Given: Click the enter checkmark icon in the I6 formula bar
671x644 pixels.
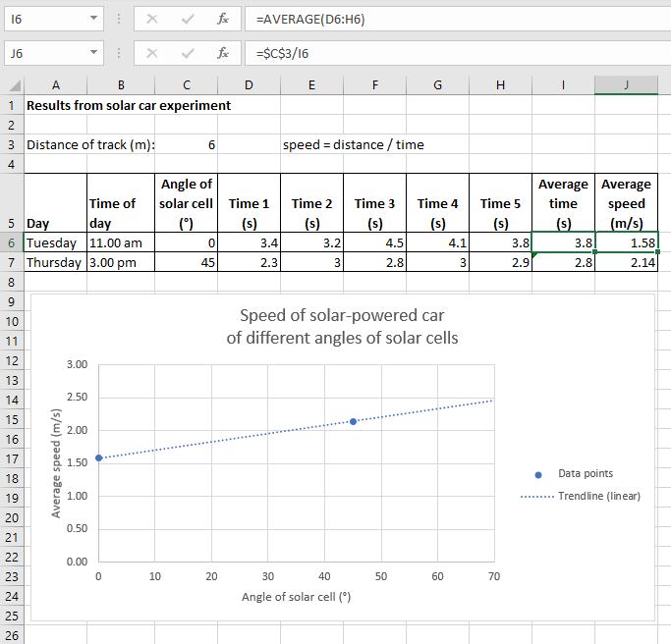Looking at the screenshot, I should (x=188, y=19).
